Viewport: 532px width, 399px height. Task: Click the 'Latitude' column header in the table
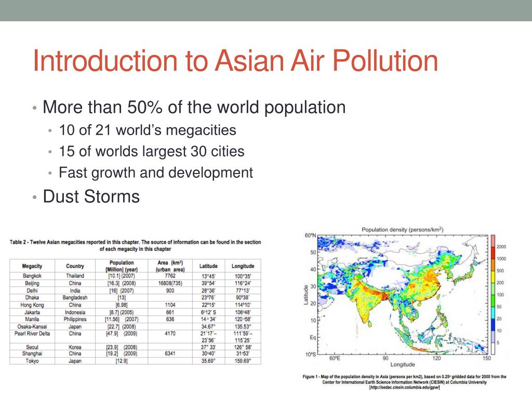click(208, 266)
